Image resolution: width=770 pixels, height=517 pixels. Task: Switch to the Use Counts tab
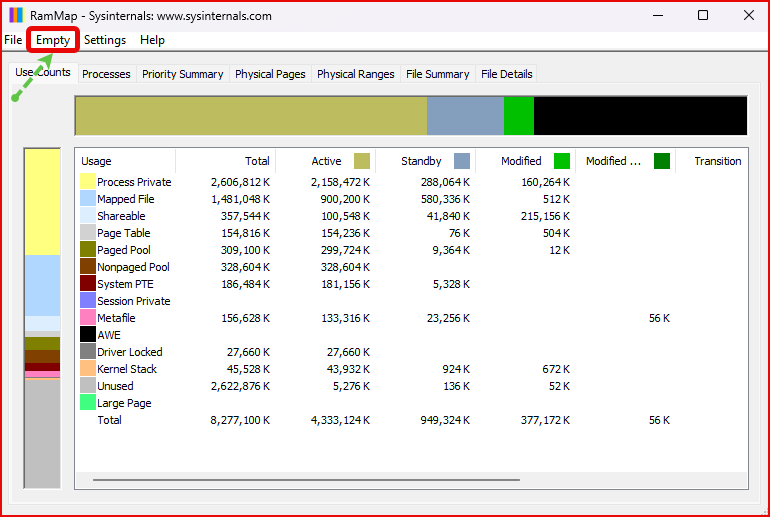tap(43, 73)
